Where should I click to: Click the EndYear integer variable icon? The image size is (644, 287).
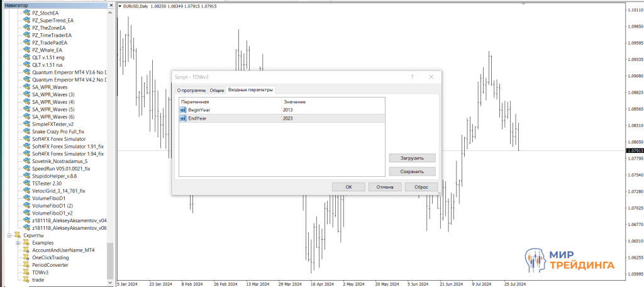(x=183, y=118)
